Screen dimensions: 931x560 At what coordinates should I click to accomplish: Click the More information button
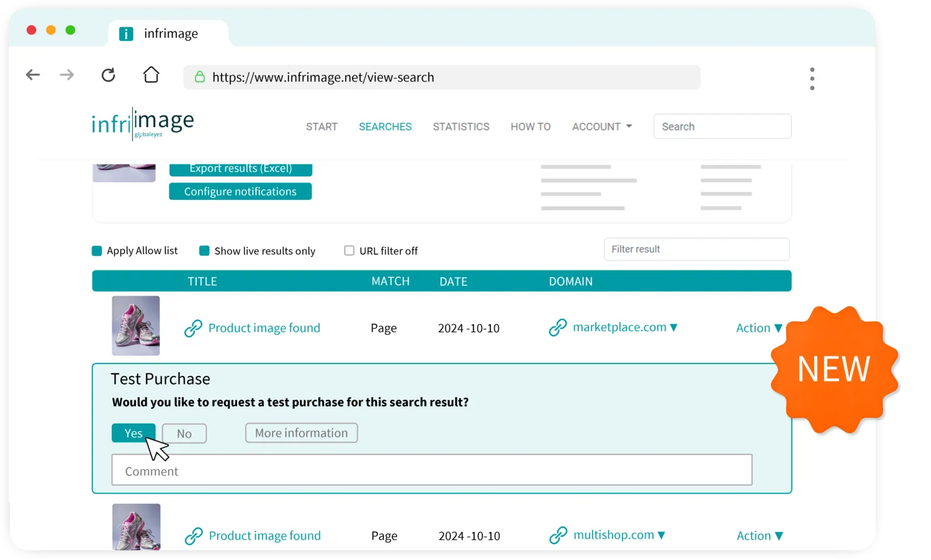pyautogui.click(x=302, y=433)
